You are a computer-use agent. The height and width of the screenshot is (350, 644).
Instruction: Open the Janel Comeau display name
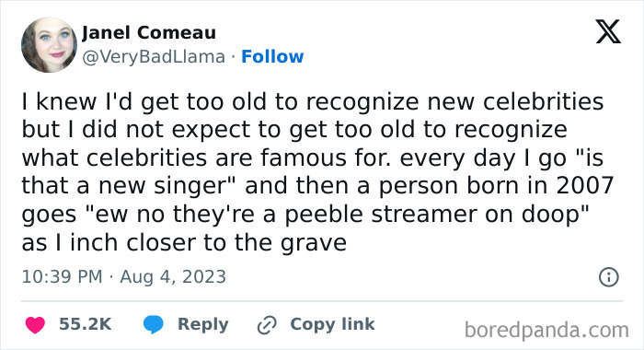[x=149, y=32]
